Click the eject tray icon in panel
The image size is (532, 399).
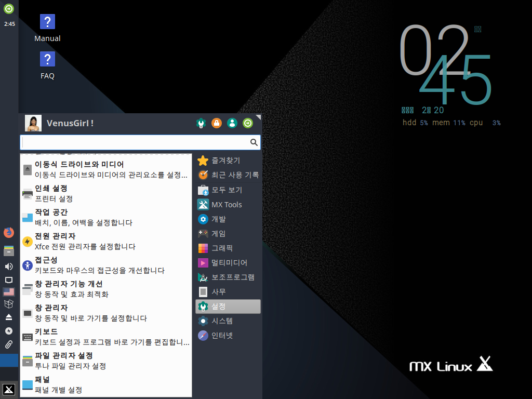coord(9,317)
